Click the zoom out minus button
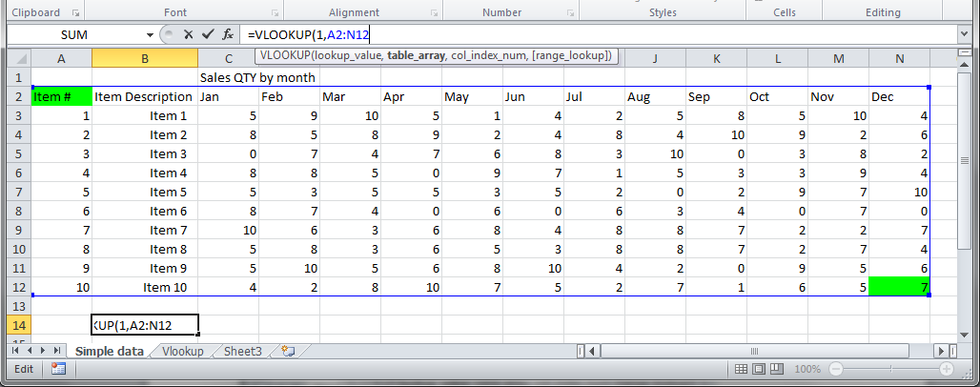The width and height of the screenshot is (980, 387). coord(835,369)
